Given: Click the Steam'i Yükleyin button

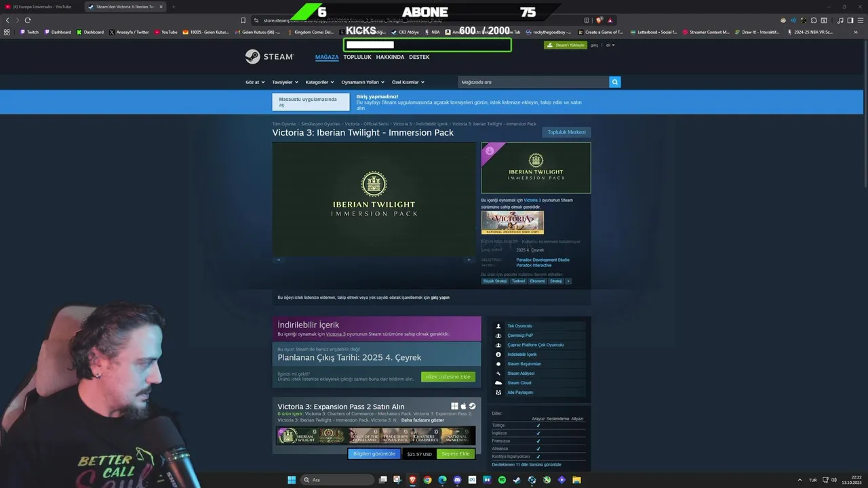Looking at the screenshot, I should 566,45.
